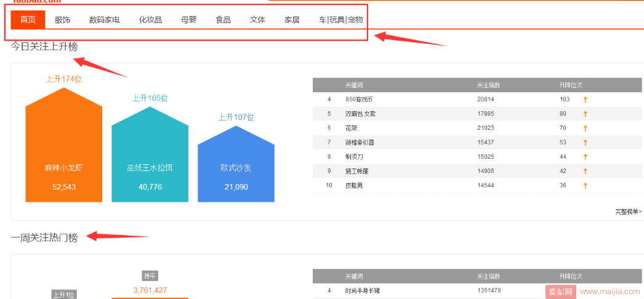Click the 关键词 header in the weekly table
This screenshot has height=299, width=644.
[354, 276]
